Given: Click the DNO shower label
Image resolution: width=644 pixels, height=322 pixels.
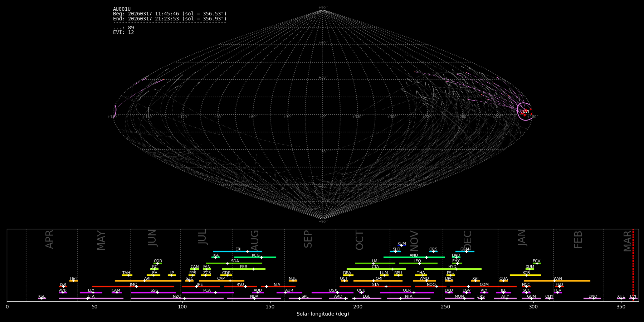Looking at the screenshot, I should tap(593, 297).
